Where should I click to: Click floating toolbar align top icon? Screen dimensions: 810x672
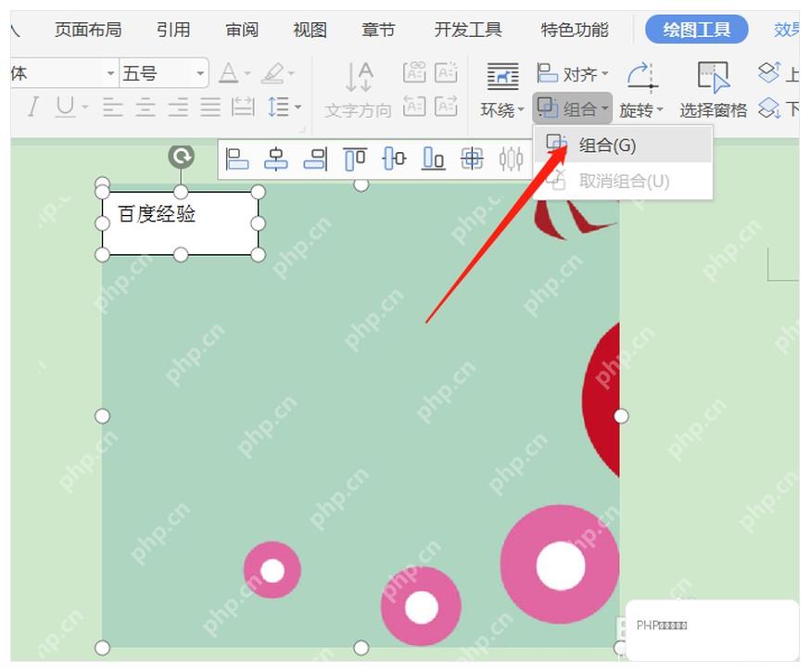coord(355,158)
